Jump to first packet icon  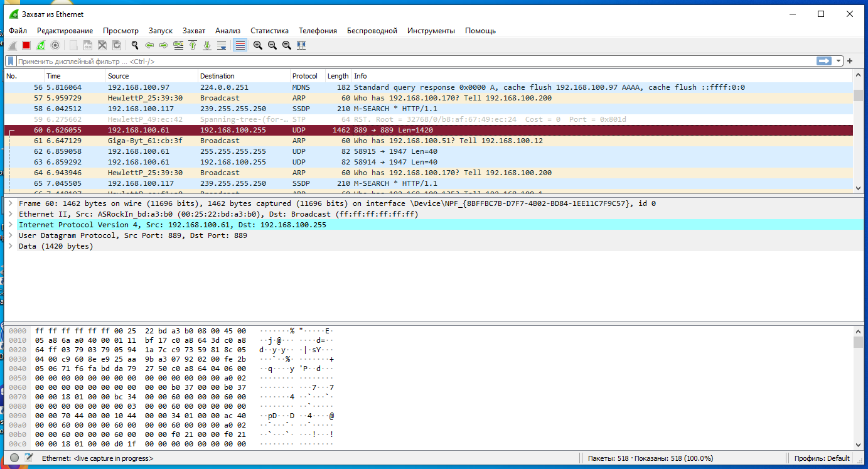click(193, 45)
